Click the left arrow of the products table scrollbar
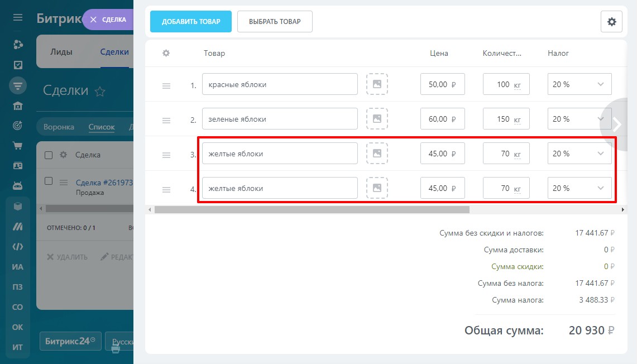Screen dimensions: 637x364 tap(150, 209)
